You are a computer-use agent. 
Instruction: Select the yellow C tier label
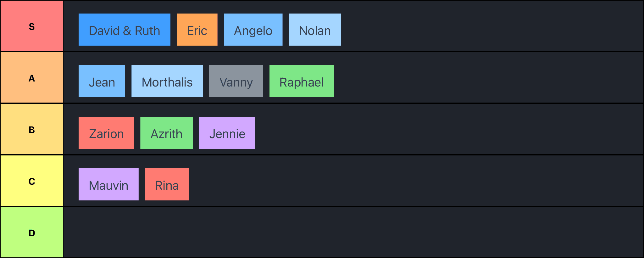31,181
